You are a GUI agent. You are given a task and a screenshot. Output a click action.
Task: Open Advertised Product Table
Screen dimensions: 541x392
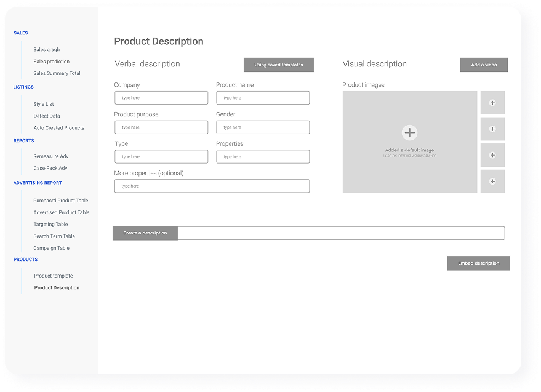[62, 212]
